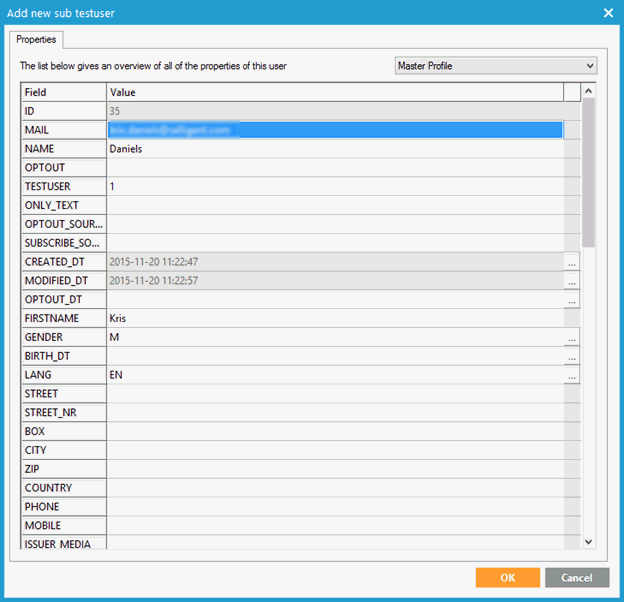Select the FIRSTNAME value containing Kris
624x602 pixels.
pos(334,319)
